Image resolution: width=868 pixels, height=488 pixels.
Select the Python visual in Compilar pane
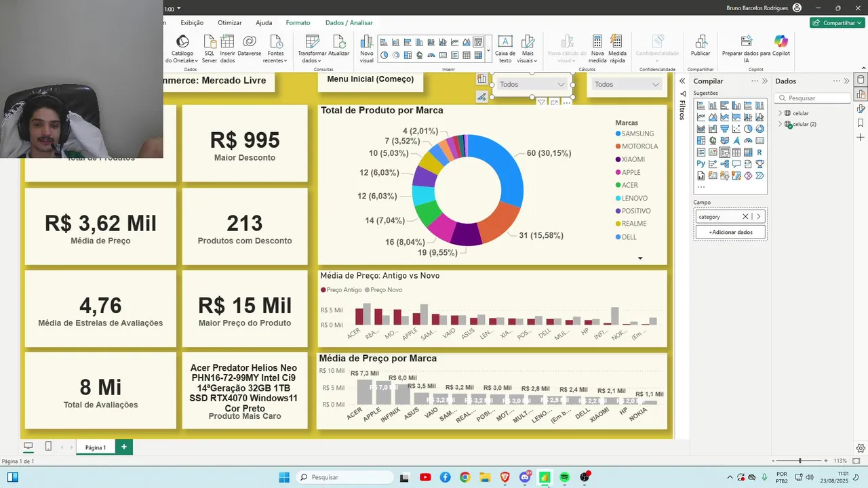pyautogui.click(x=701, y=164)
